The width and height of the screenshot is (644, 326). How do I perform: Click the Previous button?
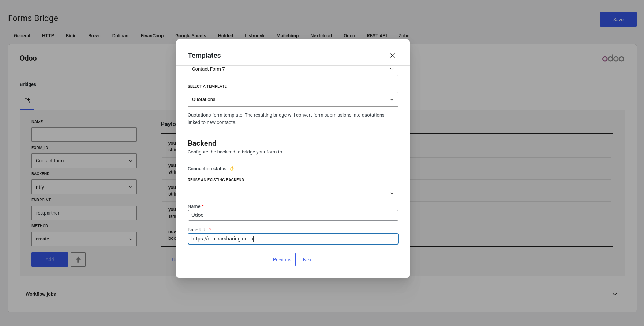282,259
